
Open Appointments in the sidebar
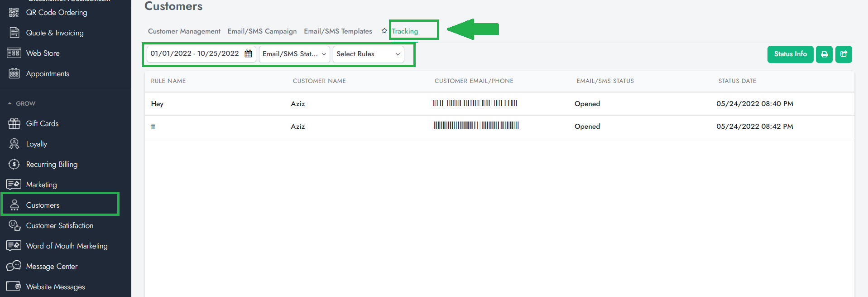(x=48, y=73)
